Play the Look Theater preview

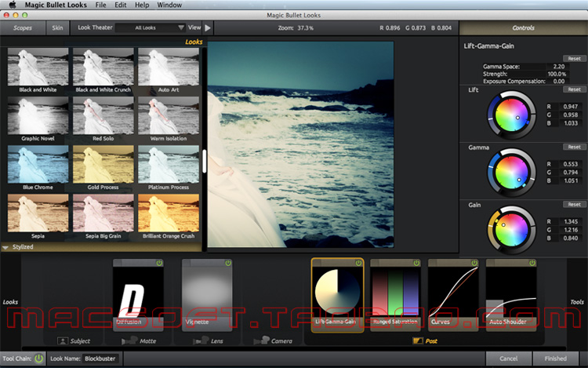pyautogui.click(x=208, y=27)
